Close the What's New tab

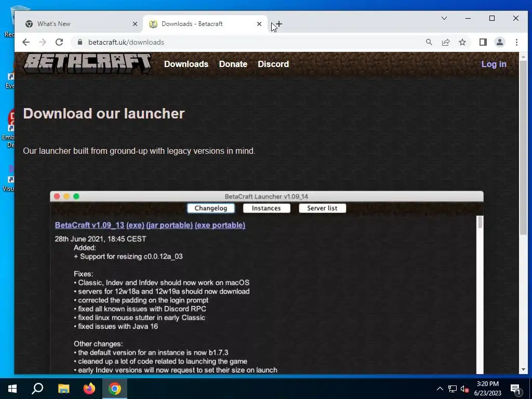coord(135,24)
